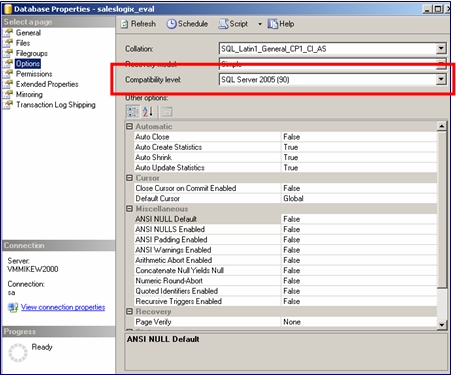This screenshot has width=456, height=375.
Task: Click the Database Properties title bar database icon
Action: coord(7,9)
